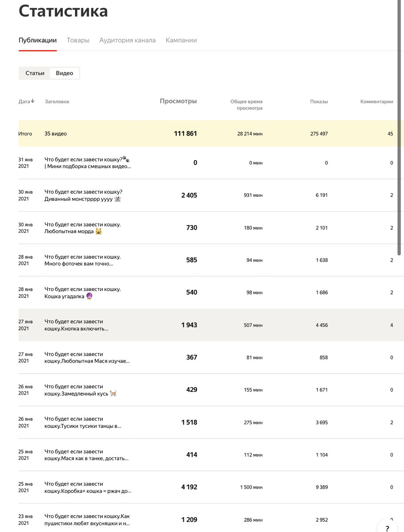The height and width of the screenshot is (532, 404).
Task: Open the Аудитория канала tab
Action: point(128,40)
